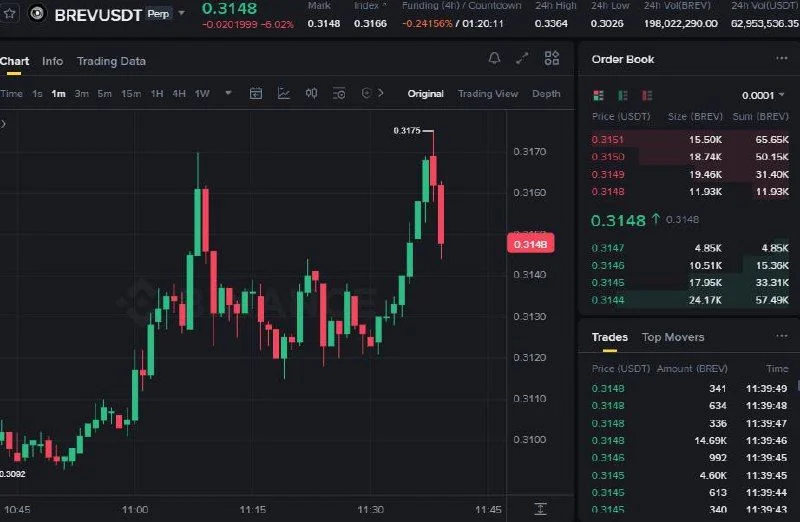Open chart layout grid icon
Image resolution: width=800 pixels, height=522 pixels.
tap(552, 58)
